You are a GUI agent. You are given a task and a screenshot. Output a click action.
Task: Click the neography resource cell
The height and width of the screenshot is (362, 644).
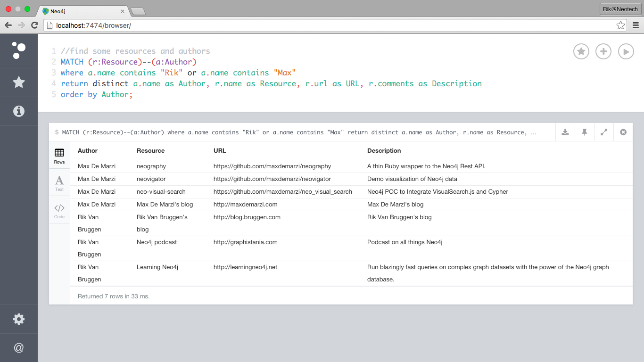point(151,166)
